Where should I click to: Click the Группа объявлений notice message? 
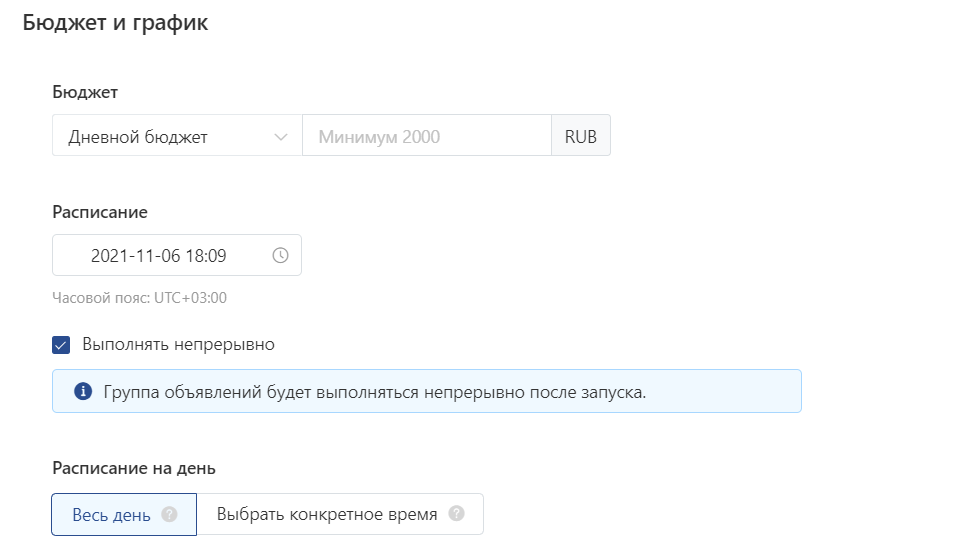(x=375, y=392)
